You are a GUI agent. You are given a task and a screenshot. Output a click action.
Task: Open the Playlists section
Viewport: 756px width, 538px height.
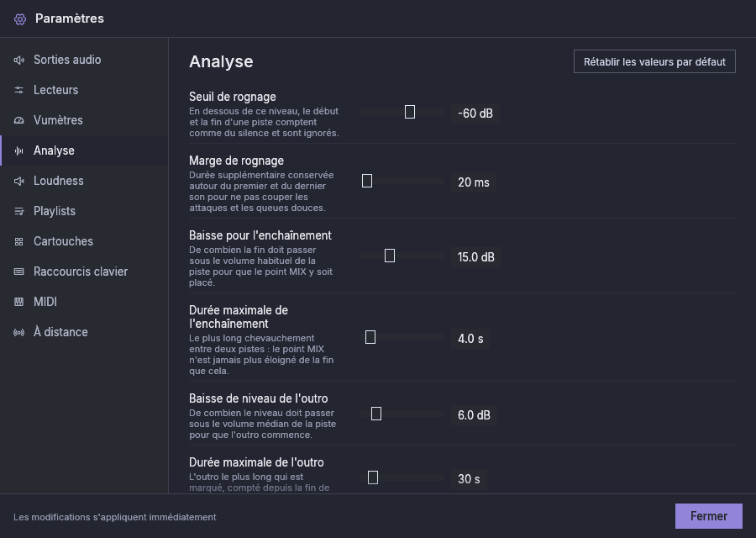(84, 211)
